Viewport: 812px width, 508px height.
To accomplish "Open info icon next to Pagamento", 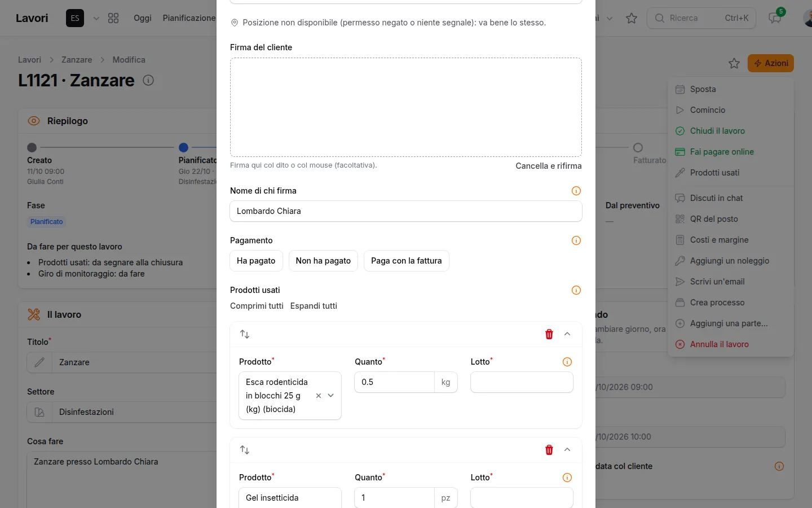I will pos(576,240).
